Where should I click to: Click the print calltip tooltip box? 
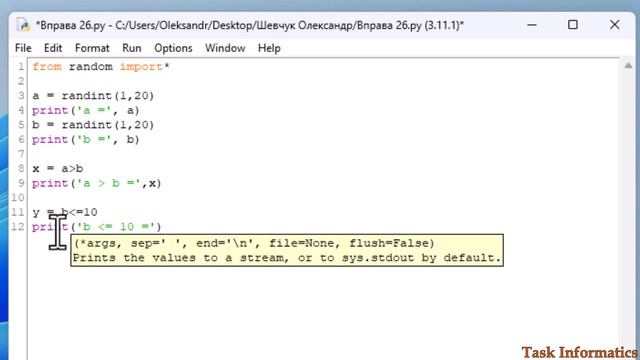click(x=287, y=251)
